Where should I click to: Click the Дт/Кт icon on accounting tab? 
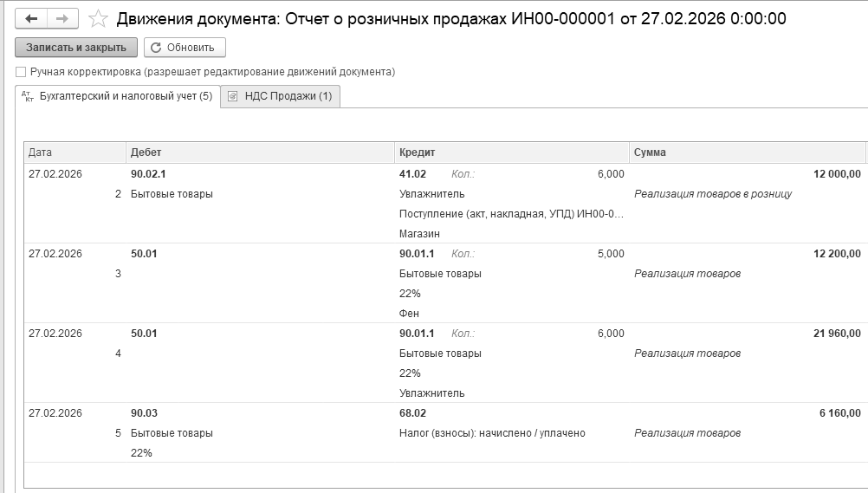click(x=26, y=96)
